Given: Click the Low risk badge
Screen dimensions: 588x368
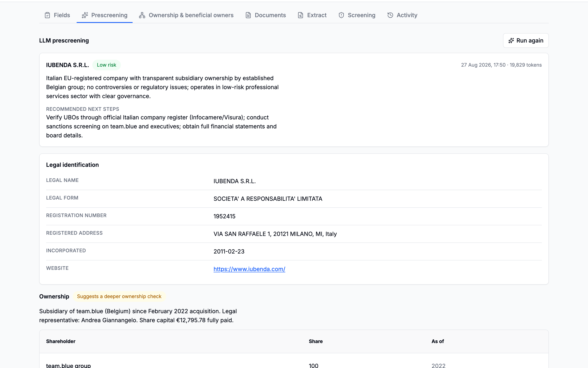Looking at the screenshot, I should (x=106, y=65).
